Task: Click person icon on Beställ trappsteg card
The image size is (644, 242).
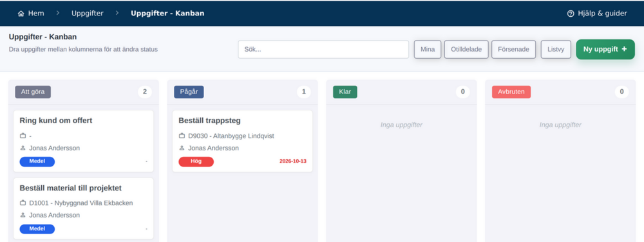Action: point(182,148)
